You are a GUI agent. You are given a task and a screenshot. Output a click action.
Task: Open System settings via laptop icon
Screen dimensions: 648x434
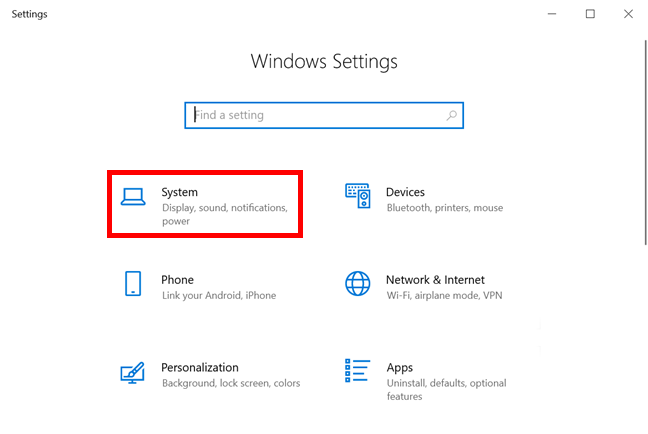coord(133,197)
